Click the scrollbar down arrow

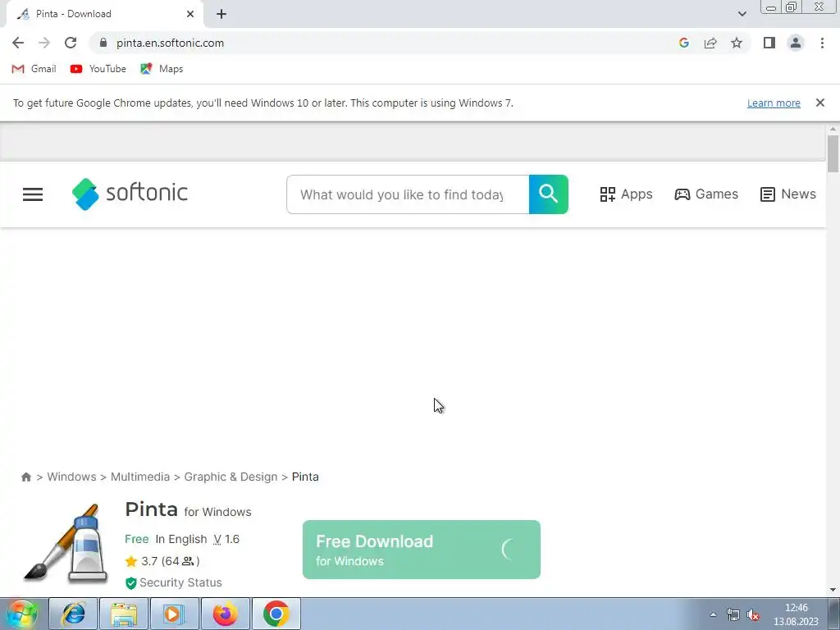click(x=833, y=590)
